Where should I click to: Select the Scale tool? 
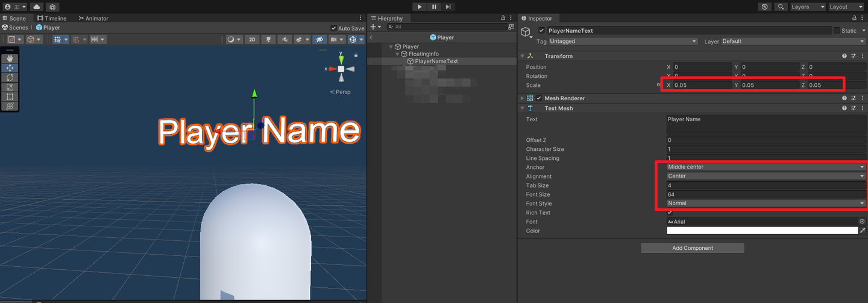pyautogui.click(x=10, y=87)
